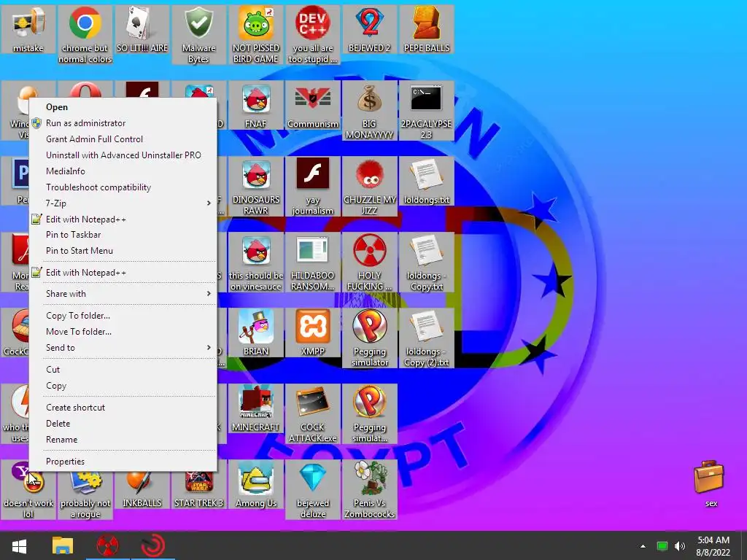Screen dimensions: 747x560
Task: Choose Rename from context menu
Action: pos(123,440)
